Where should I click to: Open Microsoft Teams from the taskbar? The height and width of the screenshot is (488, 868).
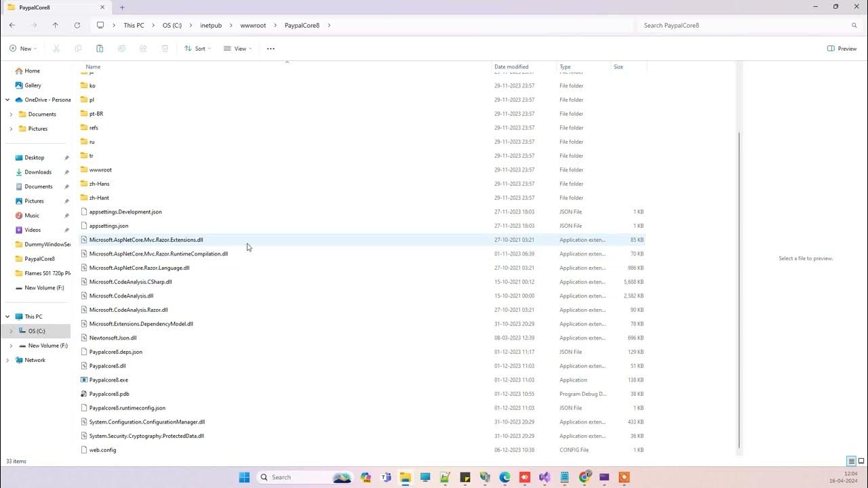[x=386, y=477]
